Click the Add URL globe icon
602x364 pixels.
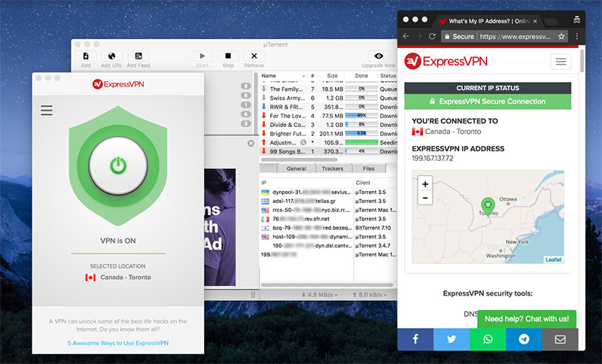coord(111,56)
